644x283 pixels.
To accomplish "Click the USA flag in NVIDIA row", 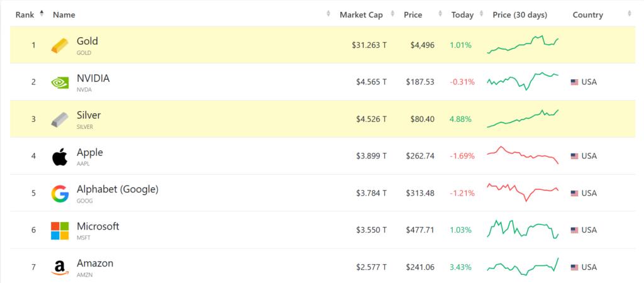I will [x=574, y=82].
